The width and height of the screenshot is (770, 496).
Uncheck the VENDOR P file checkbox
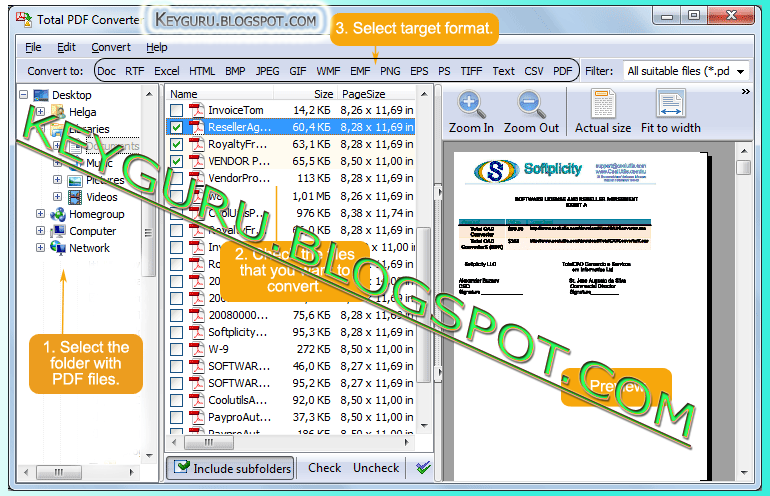176,161
